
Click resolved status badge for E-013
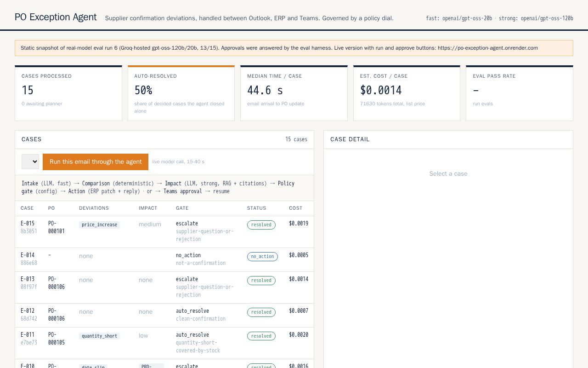261,281
